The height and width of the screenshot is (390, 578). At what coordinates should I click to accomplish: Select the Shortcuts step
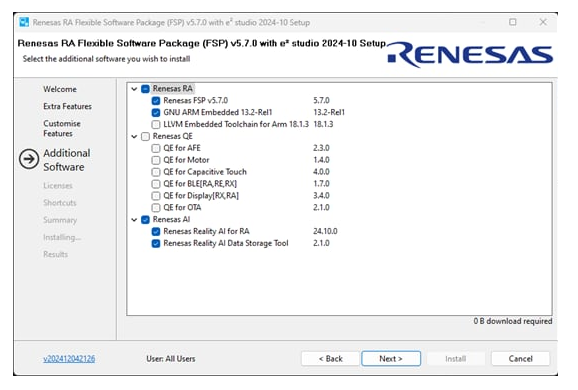(x=59, y=203)
